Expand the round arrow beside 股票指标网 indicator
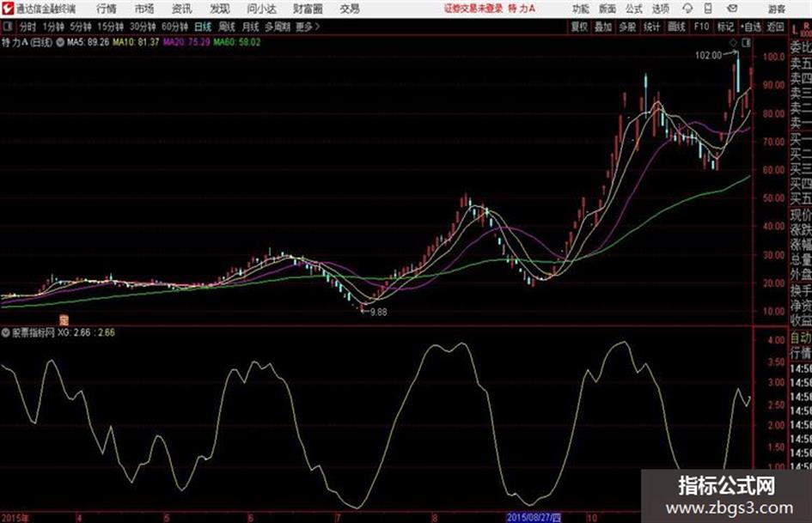 pyautogui.click(x=6, y=332)
